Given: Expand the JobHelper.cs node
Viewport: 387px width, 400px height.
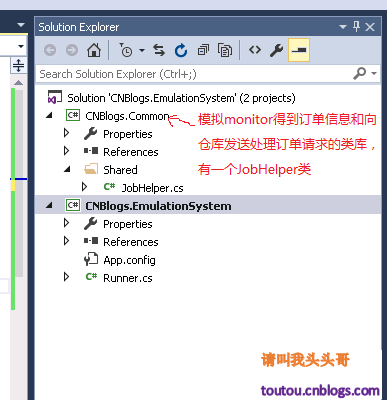Looking at the screenshot, I should pos(85,187).
